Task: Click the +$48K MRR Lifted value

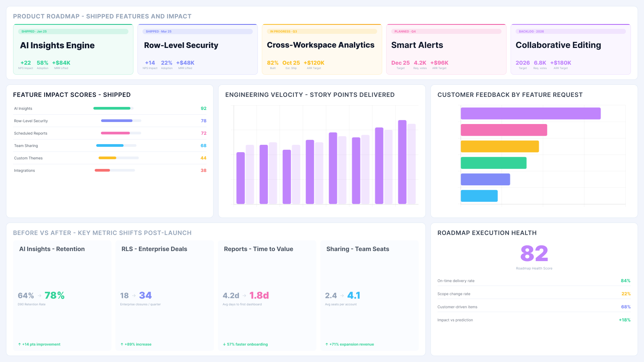Action: (x=185, y=63)
